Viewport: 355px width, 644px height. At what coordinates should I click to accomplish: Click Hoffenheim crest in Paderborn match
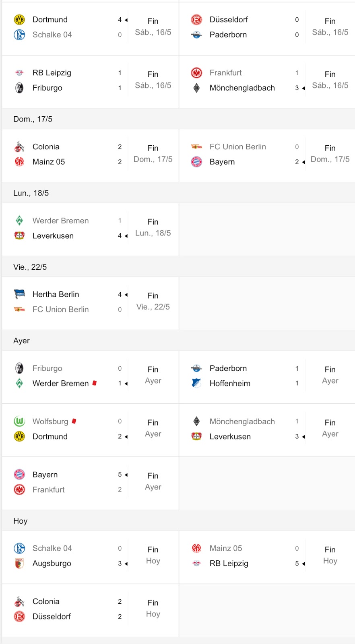[196, 383]
